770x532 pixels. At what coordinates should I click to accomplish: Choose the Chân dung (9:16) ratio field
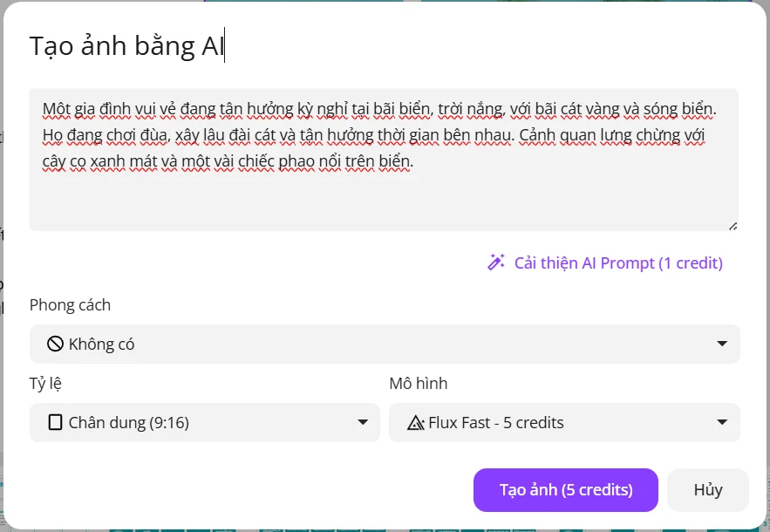(x=205, y=422)
